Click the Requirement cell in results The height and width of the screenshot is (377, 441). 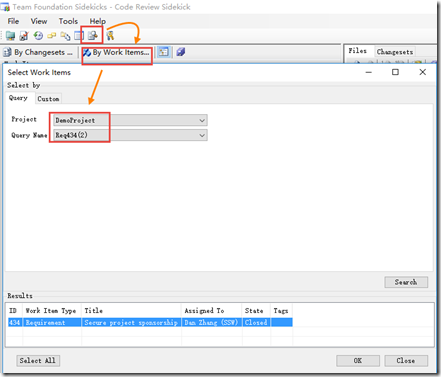click(52, 322)
